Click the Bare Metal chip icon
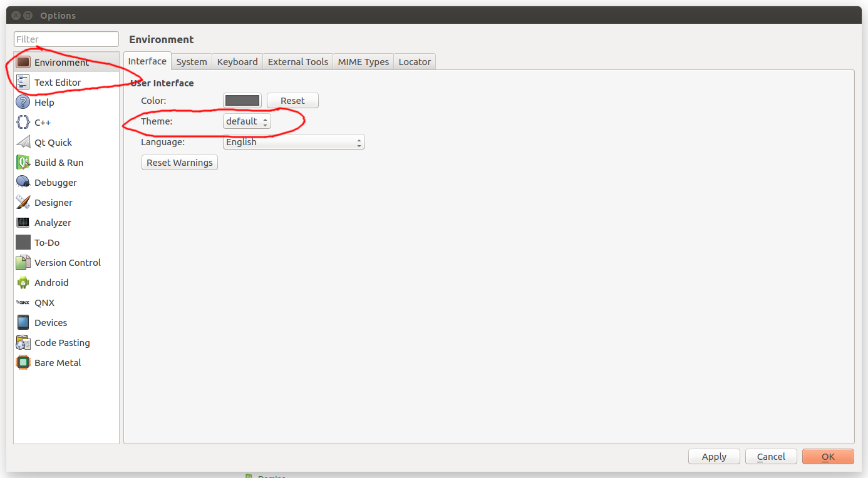 coord(23,363)
